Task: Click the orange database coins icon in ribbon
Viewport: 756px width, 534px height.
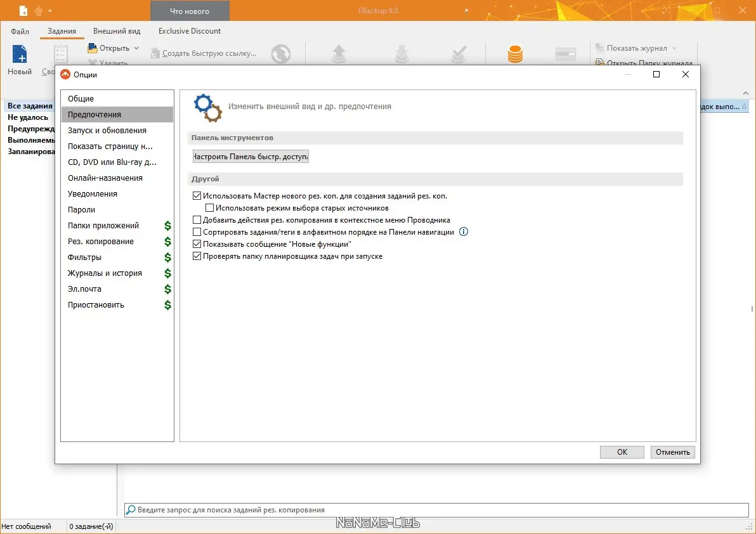Action: click(515, 54)
